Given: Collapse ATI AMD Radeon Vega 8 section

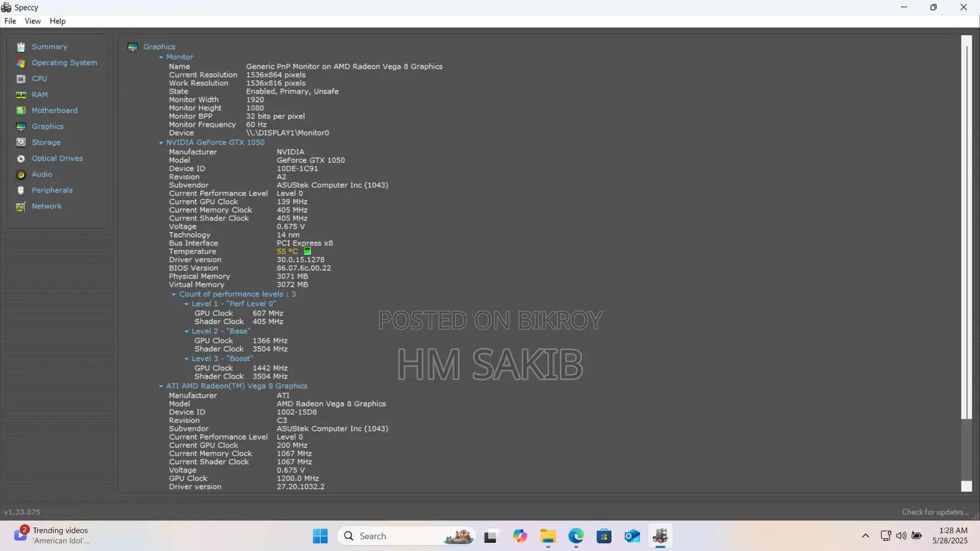Looking at the screenshot, I should tap(161, 386).
